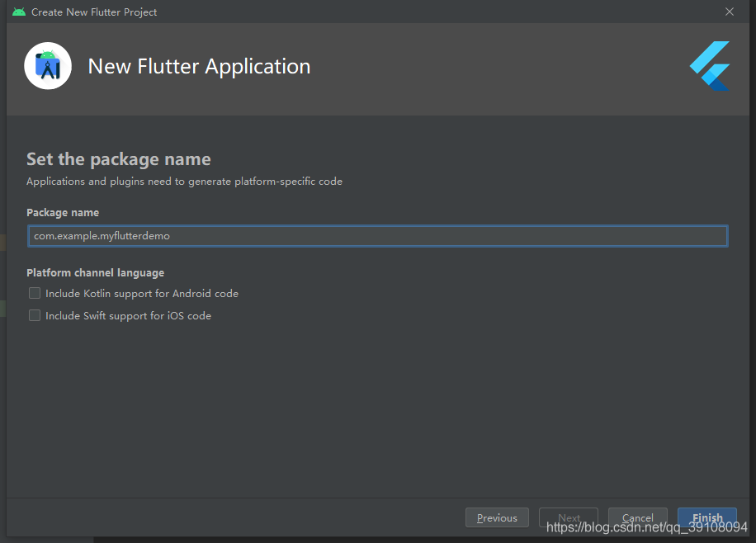Close the Create New Flutter Project dialog
756x543 pixels.
click(x=730, y=12)
